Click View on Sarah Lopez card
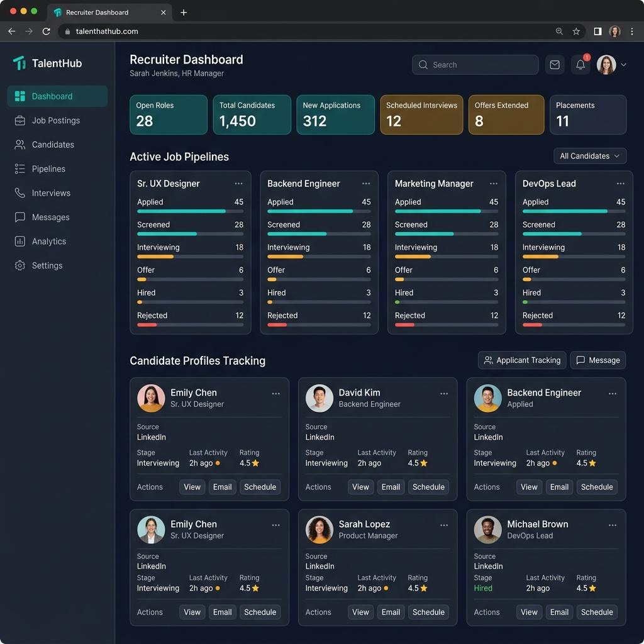644x644 pixels. [x=360, y=612]
